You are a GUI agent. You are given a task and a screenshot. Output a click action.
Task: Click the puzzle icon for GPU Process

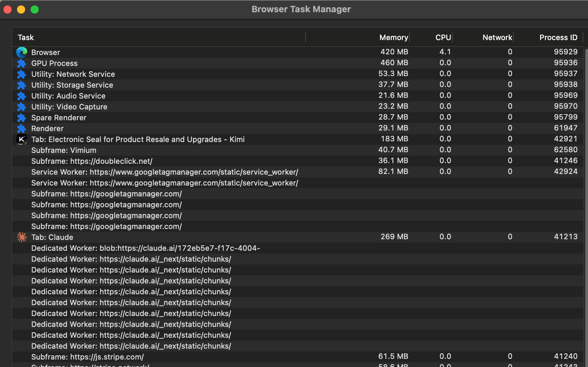click(22, 63)
